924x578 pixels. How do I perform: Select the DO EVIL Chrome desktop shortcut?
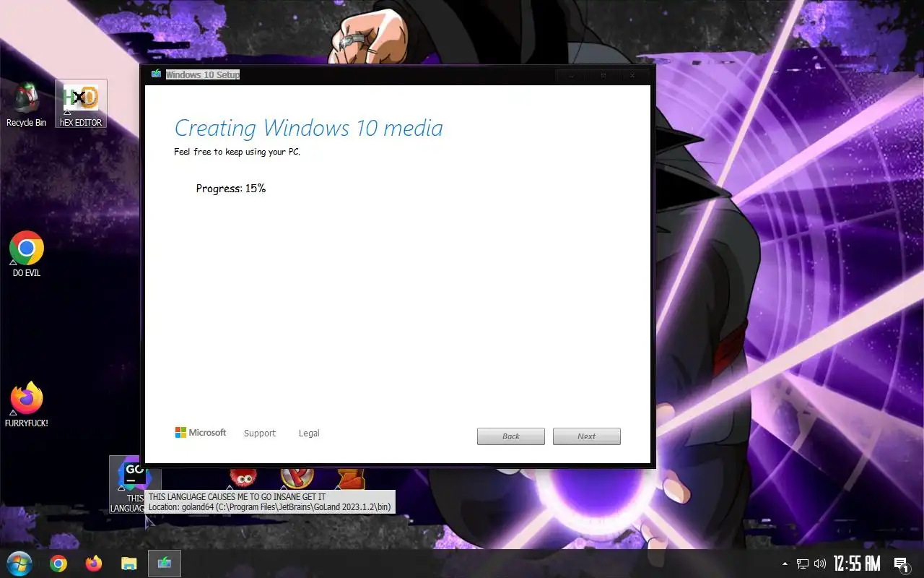click(x=27, y=254)
